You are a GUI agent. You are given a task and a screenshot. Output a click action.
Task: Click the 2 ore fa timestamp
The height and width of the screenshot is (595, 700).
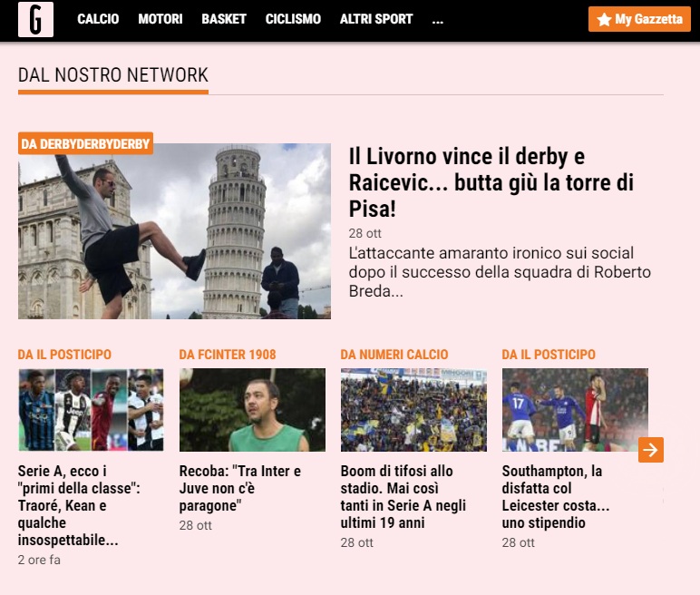click(x=39, y=561)
